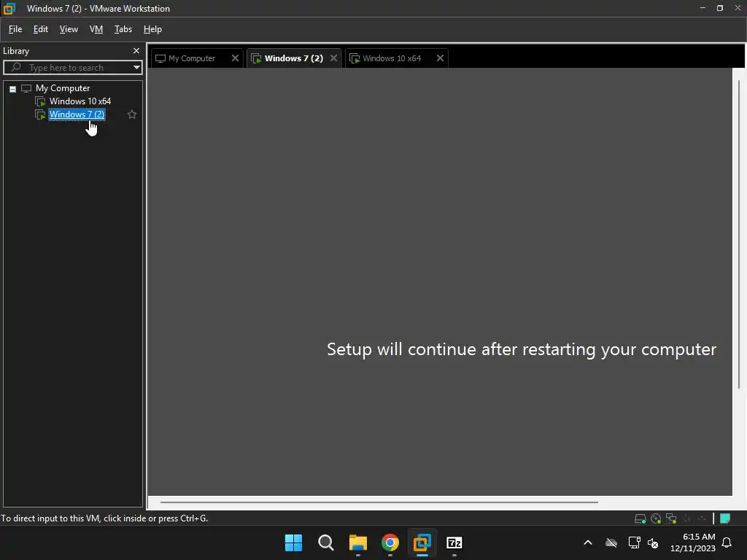
Task: Click the dimmed icon next to the USB status icon
Action: pos(702,518)
